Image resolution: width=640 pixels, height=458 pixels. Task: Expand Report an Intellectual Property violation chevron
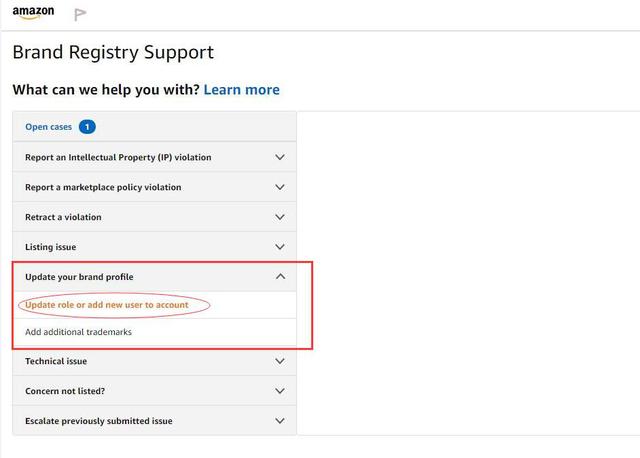(280, 157)
